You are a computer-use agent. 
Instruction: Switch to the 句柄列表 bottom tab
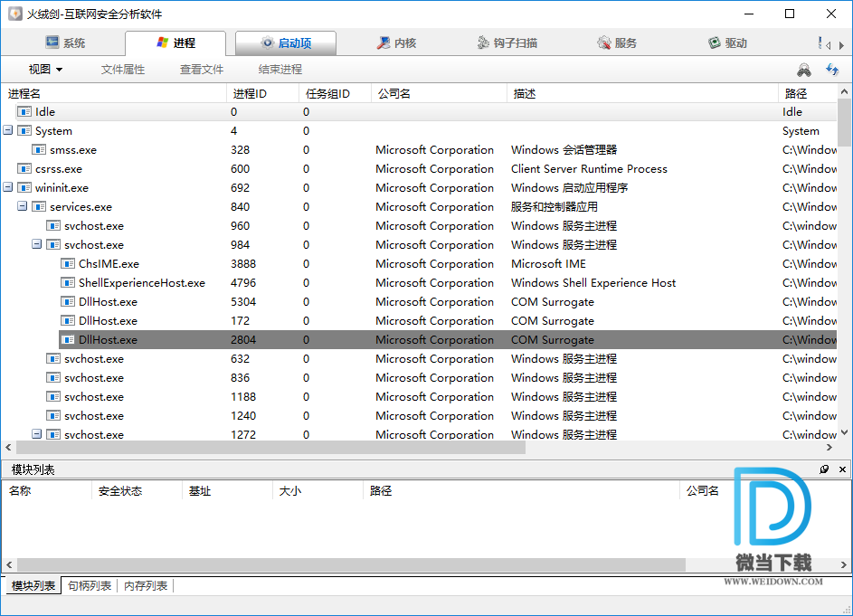[90, 586]
